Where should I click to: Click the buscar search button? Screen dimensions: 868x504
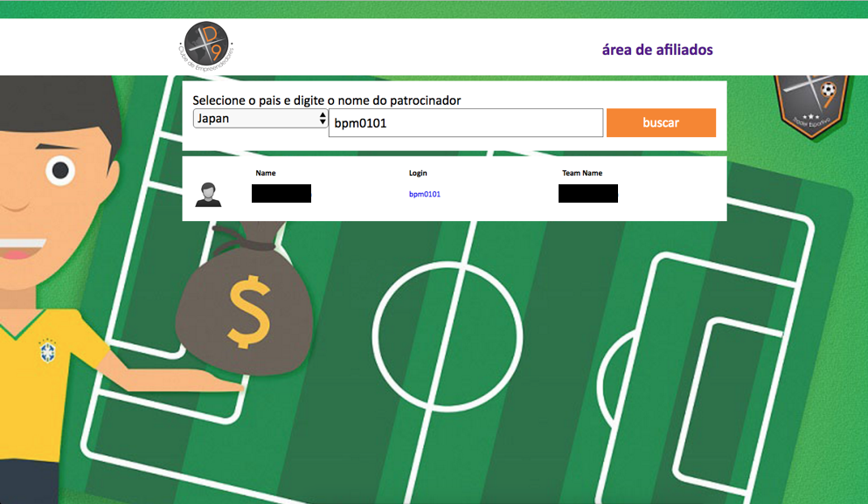[661, 123]
